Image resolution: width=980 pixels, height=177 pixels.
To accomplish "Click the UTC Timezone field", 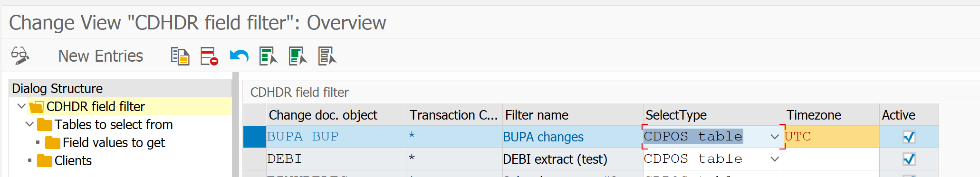I will (x=831, y=137).
